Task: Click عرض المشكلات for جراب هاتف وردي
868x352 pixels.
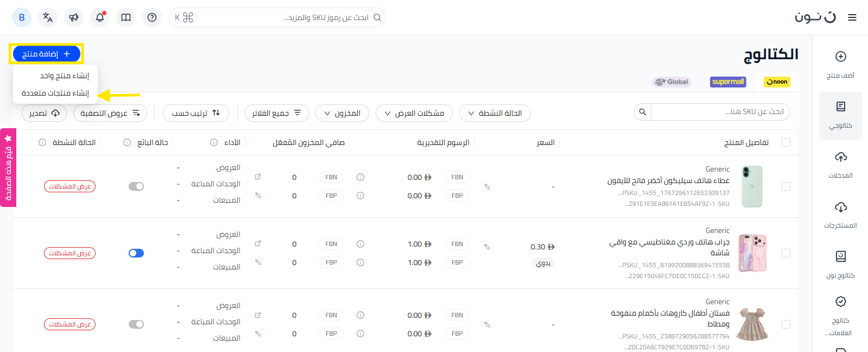Action: coord(70,253)
